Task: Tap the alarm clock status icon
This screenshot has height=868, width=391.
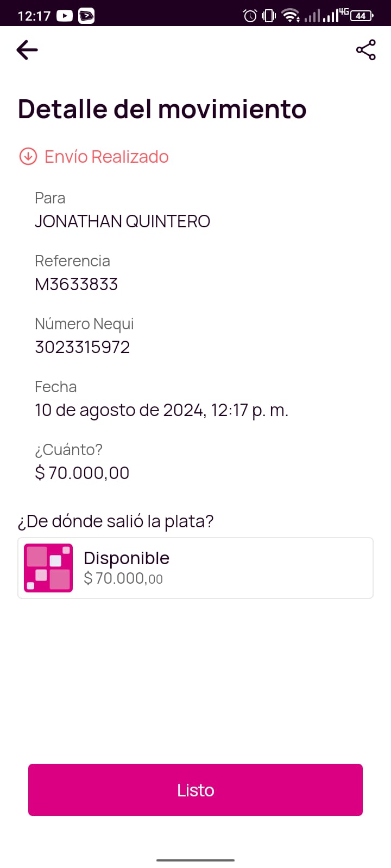Action: 250,16
